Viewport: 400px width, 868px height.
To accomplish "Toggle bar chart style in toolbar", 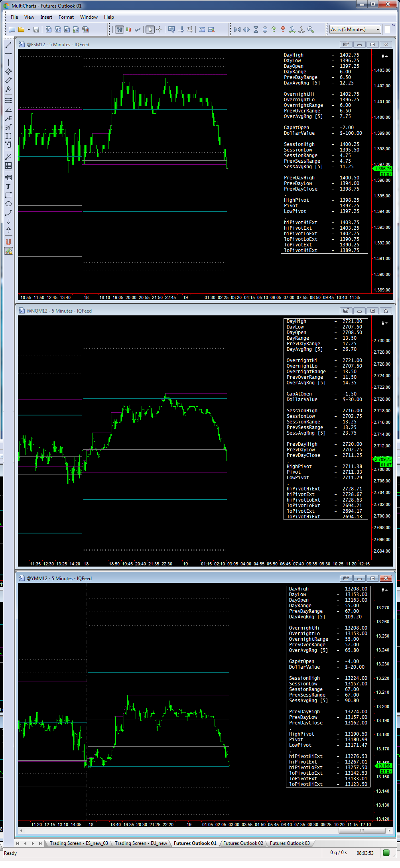I will (119, 30).
